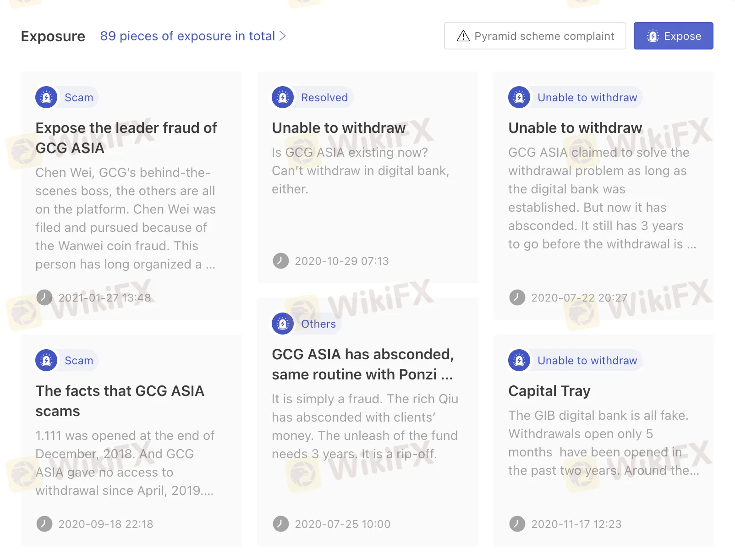Screen dimensions: 735x560
Task: Select the Resolved tag on Unable to withdraw card
Action: coord(312,97)
